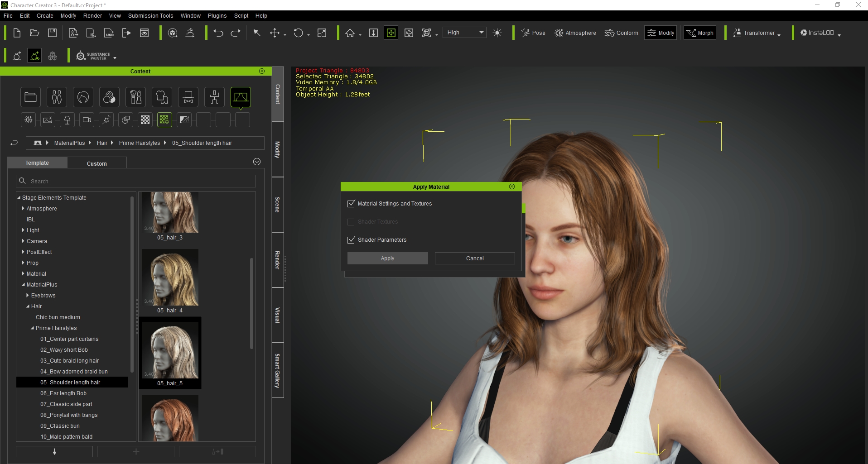Open the Accessory hat and bowtie category icon

click(188, 97)
